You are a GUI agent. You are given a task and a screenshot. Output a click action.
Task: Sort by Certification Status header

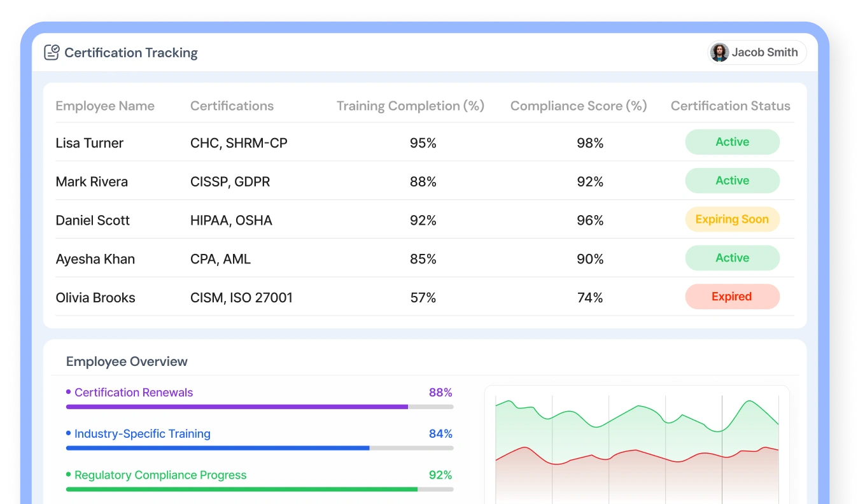tap(731, 106)
